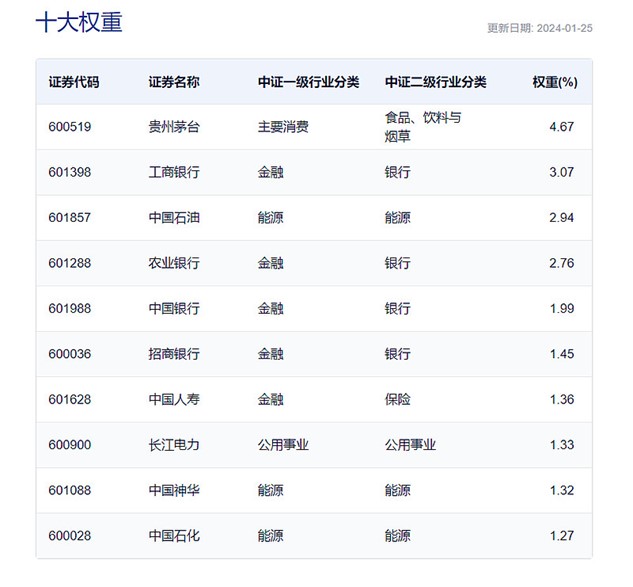Click the 食品、饮料与烟草 cell
The height and width of the screenshot is (587, 633).
click(x=423, y=127)
